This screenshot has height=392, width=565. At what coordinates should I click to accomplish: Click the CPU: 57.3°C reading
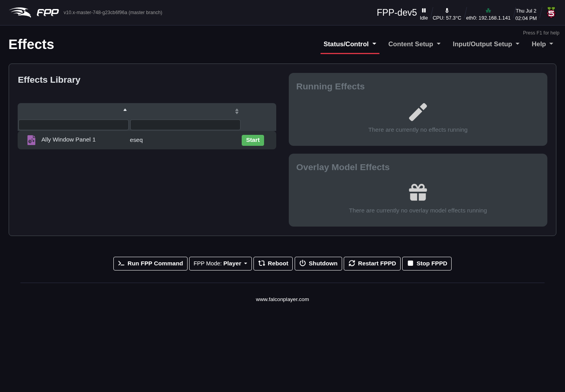pos(447,18)
